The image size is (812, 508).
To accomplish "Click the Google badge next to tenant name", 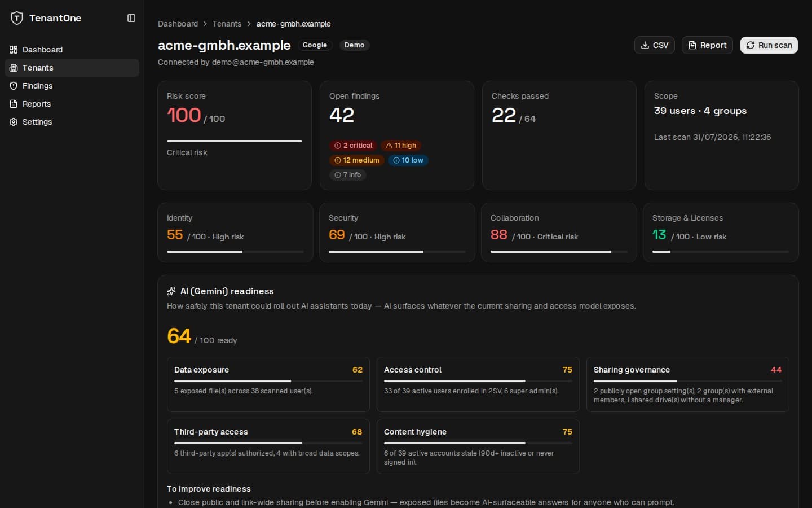I will (315, 45).
